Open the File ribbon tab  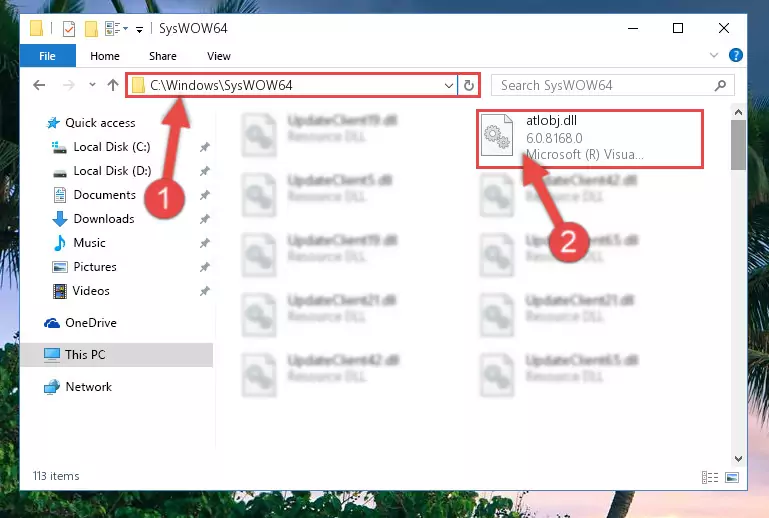click(x=48, y=56)
